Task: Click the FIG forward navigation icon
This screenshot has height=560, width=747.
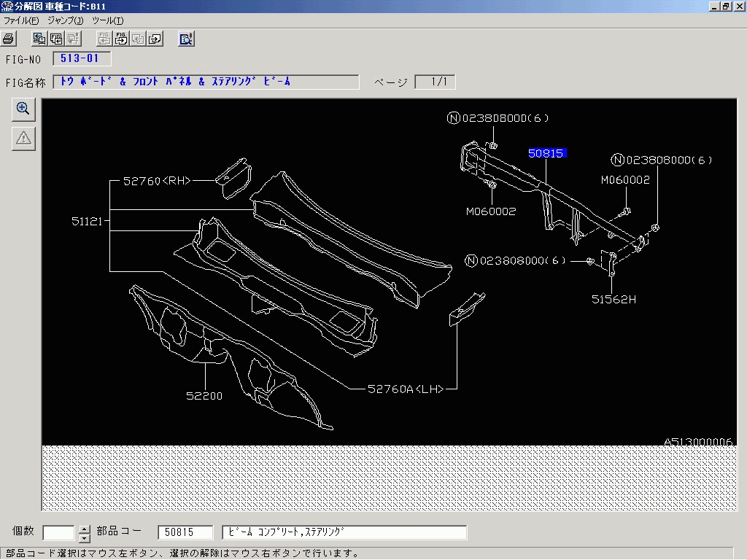Action: [x=120, y=38]
